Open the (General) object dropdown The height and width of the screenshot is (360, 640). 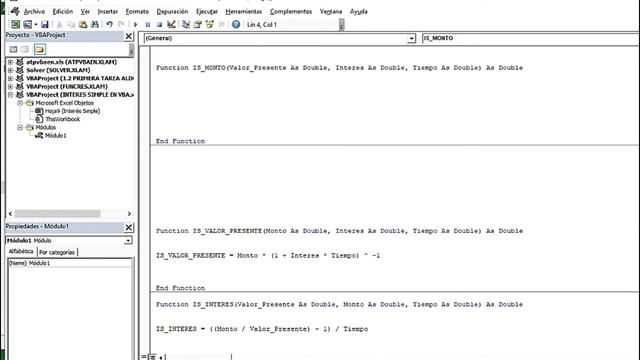click(x=411, y=38)
